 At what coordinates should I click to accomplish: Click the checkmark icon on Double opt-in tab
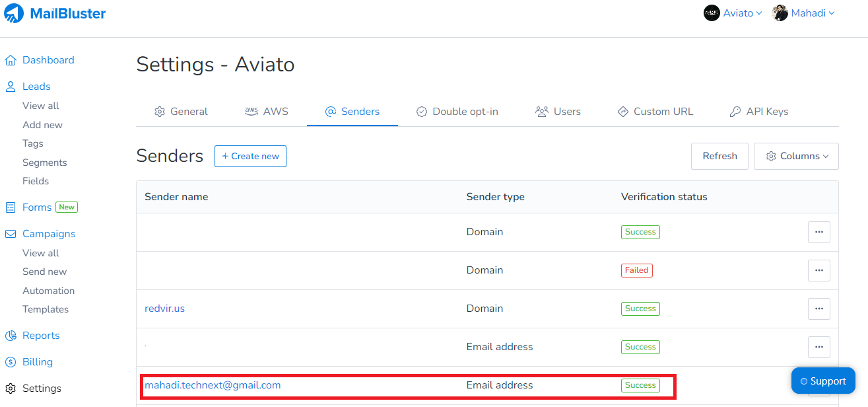[422, 112]
